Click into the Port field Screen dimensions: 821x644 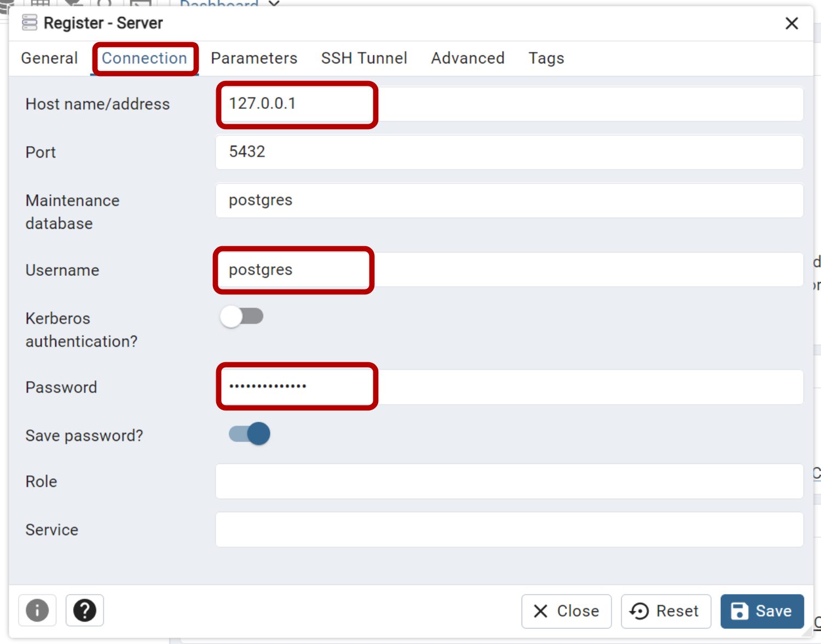coord(509,152)
